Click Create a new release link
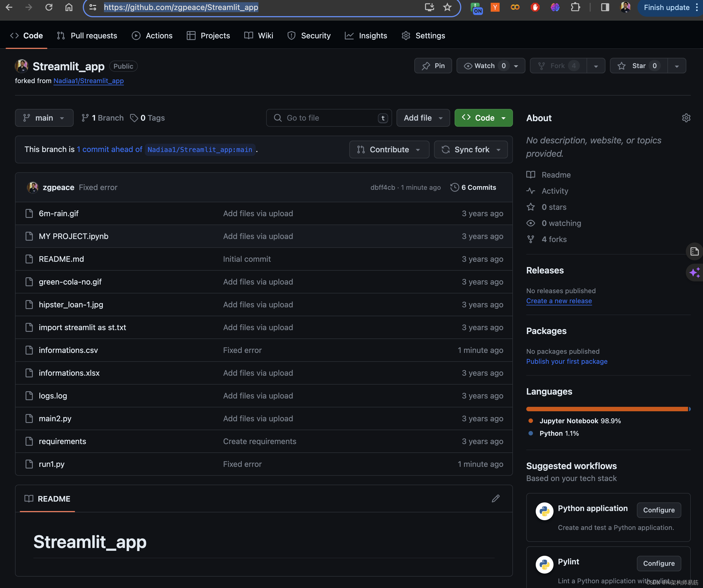The width and height of the screenshot is (703, 588). (559, 301)
